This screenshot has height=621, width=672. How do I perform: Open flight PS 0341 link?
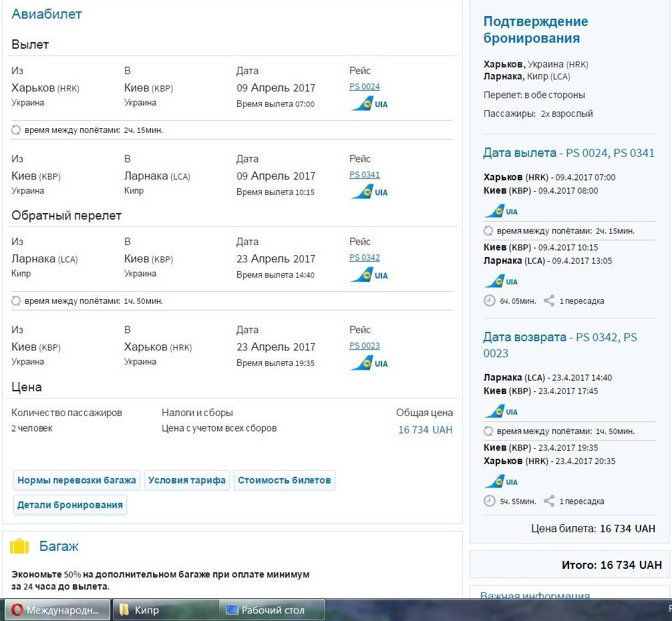tap(364, 175)
